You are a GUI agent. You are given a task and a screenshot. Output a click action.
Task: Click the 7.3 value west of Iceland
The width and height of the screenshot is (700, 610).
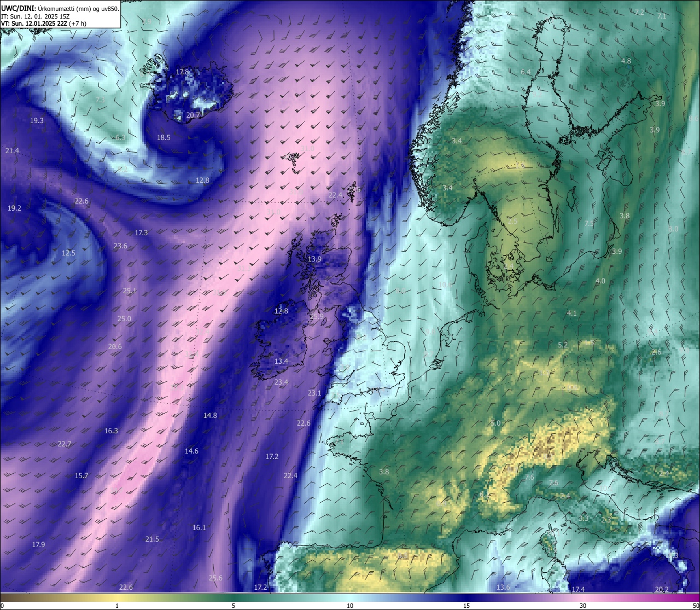click(x=100, y=100)
